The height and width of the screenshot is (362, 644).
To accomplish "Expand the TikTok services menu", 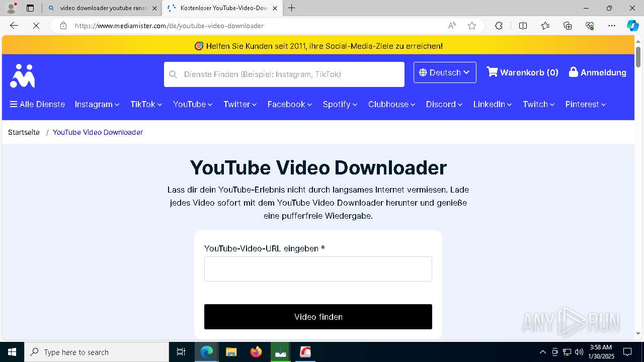I will click(x=146, y=104).
